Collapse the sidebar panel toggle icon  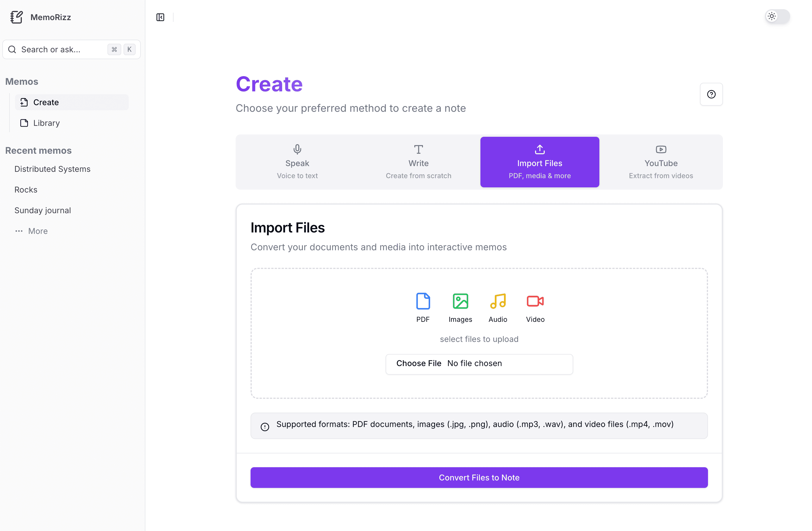pyautogui.click(x=160, y=17)
